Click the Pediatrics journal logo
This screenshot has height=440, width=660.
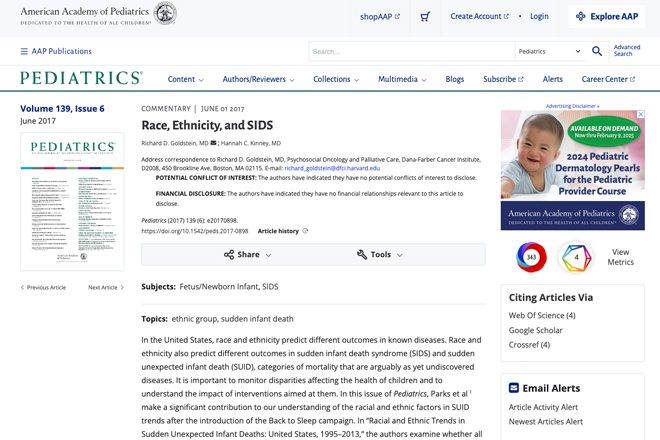(81, 78)
